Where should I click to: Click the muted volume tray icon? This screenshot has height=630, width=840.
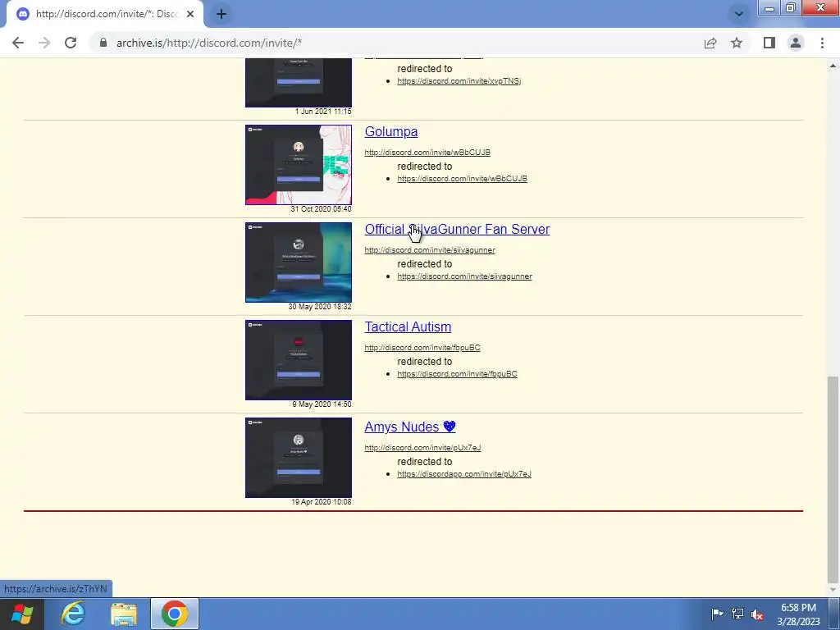[x=757, y=614]
